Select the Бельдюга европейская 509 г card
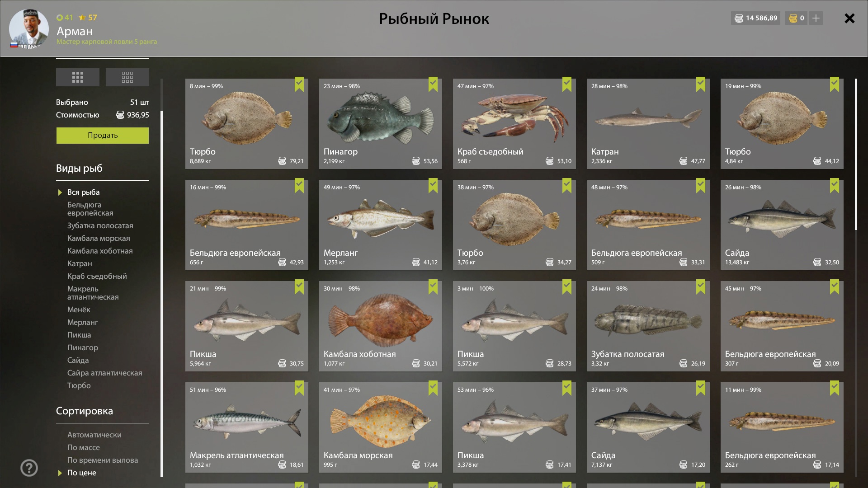868x488 pixels. tap(648, 225)
